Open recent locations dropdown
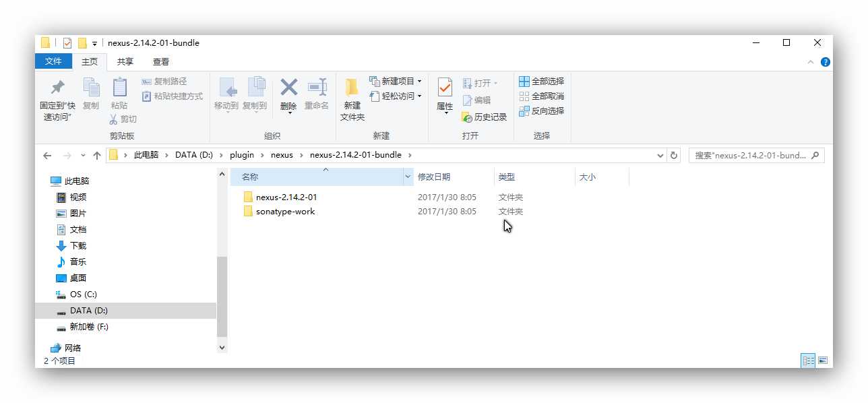This screenshot has height=403, width=868. 83,155
